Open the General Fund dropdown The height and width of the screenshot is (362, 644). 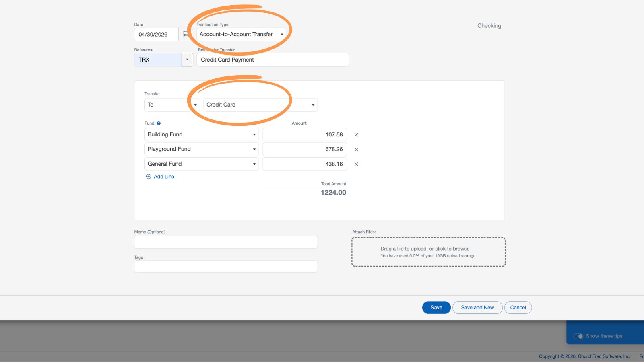tap(201, 164)
